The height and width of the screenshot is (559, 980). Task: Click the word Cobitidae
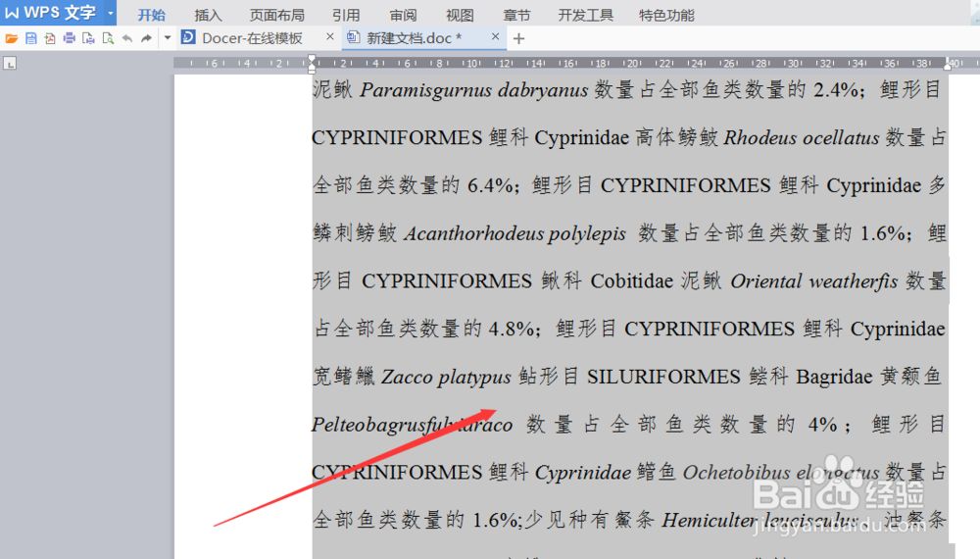click(632, 281)
